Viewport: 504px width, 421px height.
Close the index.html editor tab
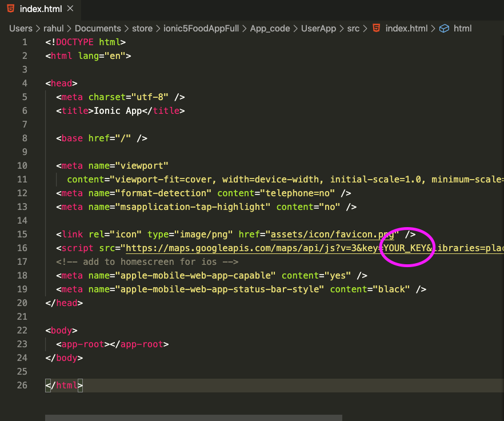tap(70, 9)
